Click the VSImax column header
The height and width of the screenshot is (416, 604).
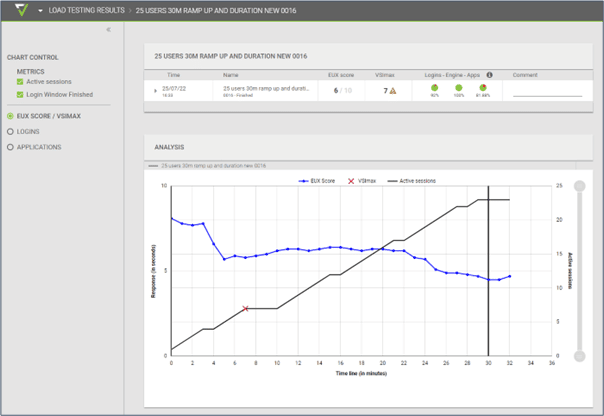(385, 75)
